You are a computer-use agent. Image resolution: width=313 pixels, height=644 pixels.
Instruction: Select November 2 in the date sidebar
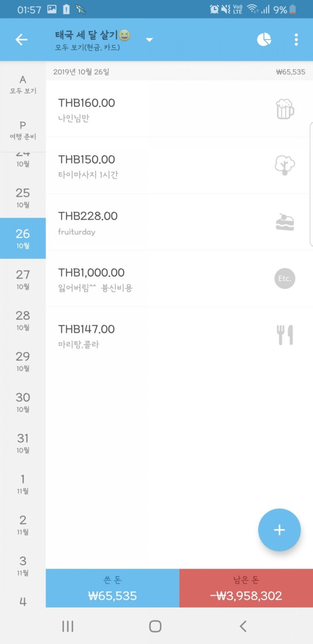(23, 525)
